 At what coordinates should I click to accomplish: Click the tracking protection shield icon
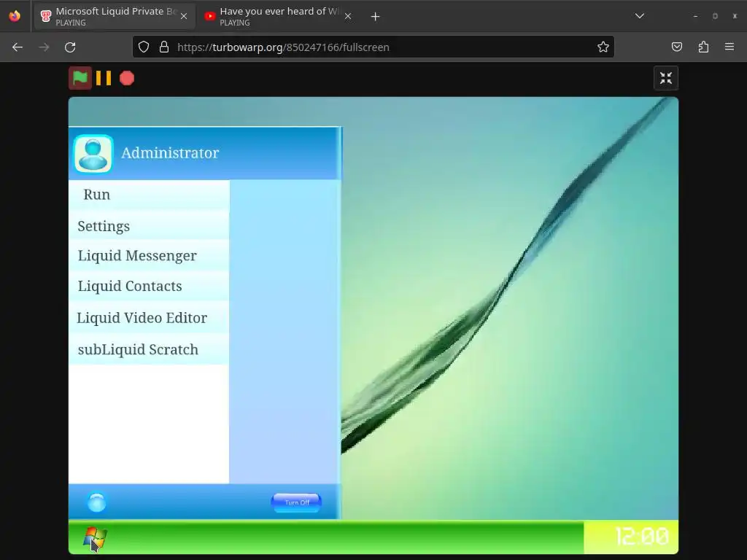(x=144, y=47)
